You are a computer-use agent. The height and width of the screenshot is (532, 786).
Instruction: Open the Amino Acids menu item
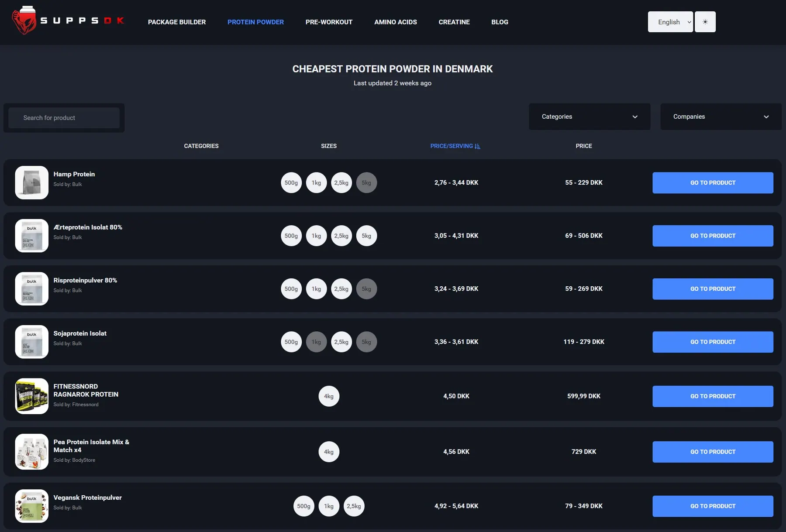[x=396, y=22]
